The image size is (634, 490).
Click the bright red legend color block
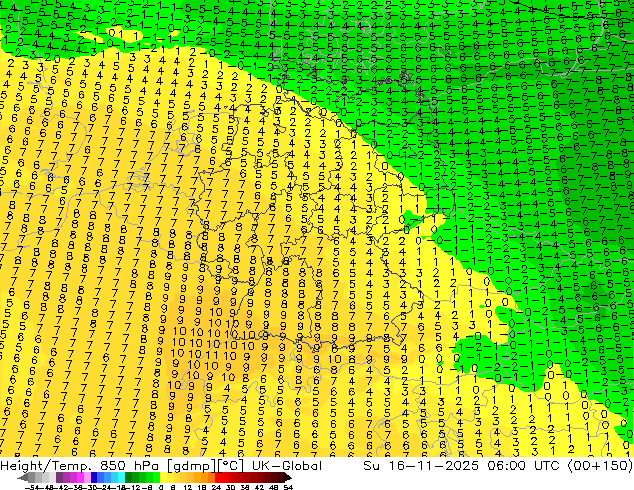(218, 477)
